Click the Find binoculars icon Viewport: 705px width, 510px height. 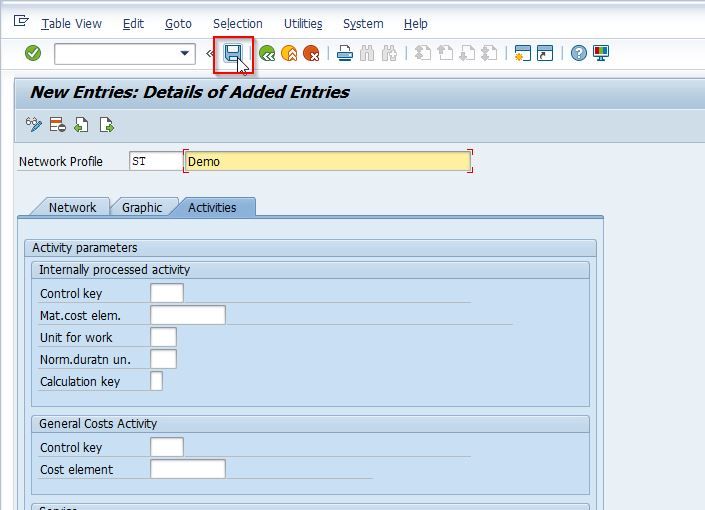(367, 54)
